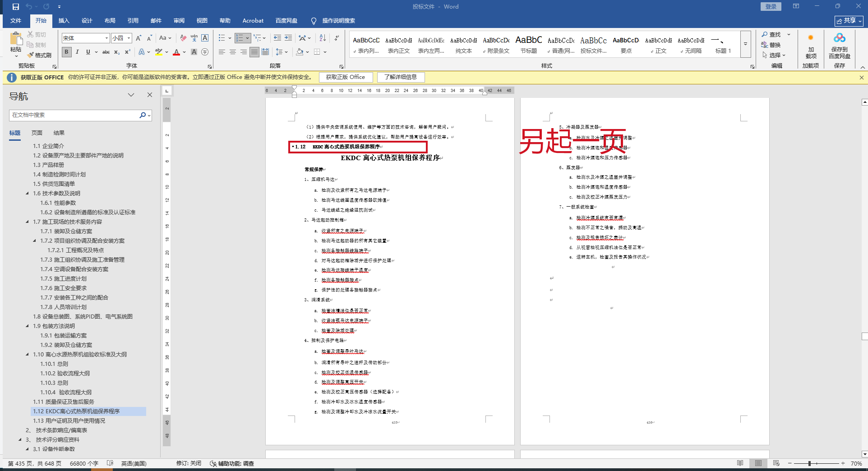The image size is (868, 471).
Task: Open the phonetic guide (wén) tool
Action: coord(194,38)
